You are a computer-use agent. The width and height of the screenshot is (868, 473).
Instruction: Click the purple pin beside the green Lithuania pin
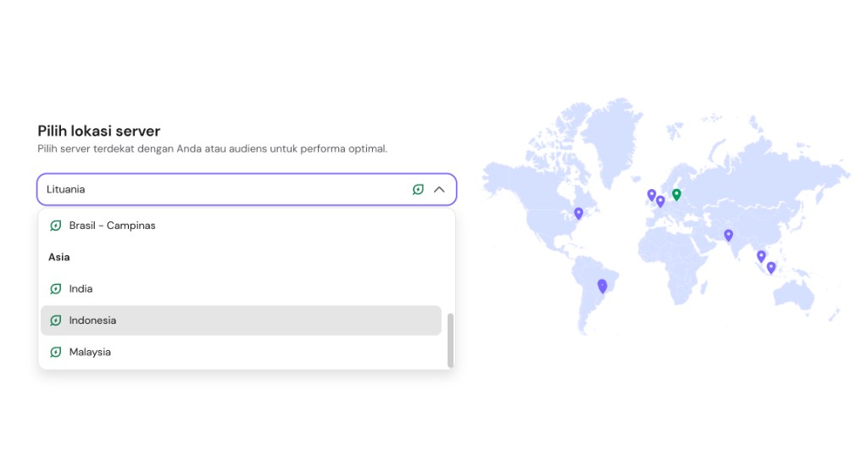tap(660, 201)
